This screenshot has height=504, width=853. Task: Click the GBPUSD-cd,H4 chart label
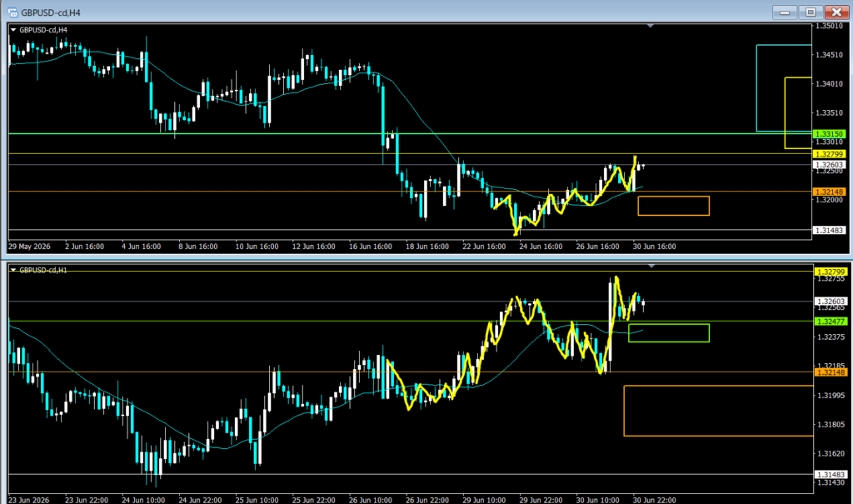coord(43,30)
